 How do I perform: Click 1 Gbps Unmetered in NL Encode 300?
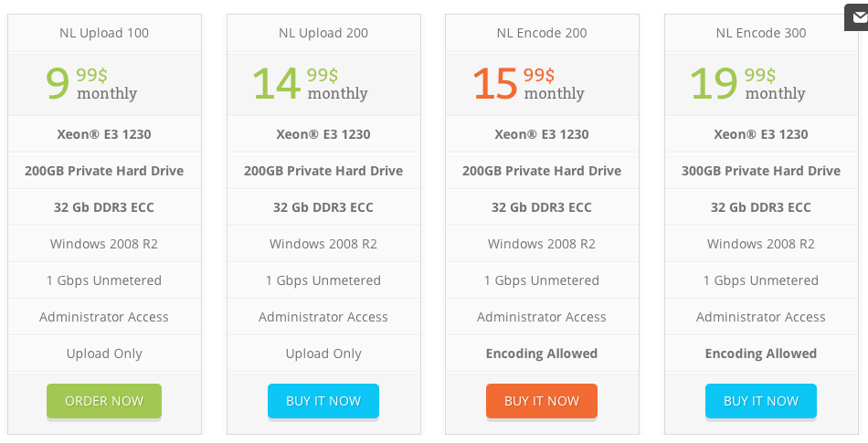tap(760, 280)
